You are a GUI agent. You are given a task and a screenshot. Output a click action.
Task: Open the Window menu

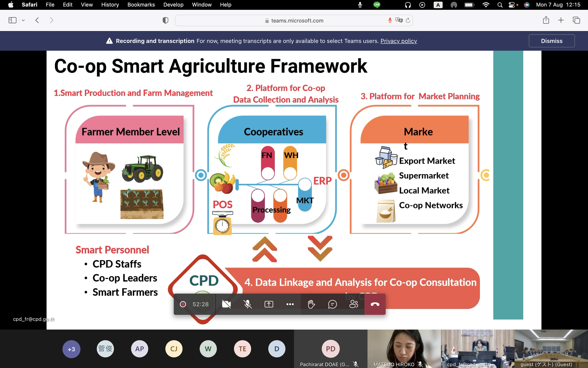click(x=202, y=5)
